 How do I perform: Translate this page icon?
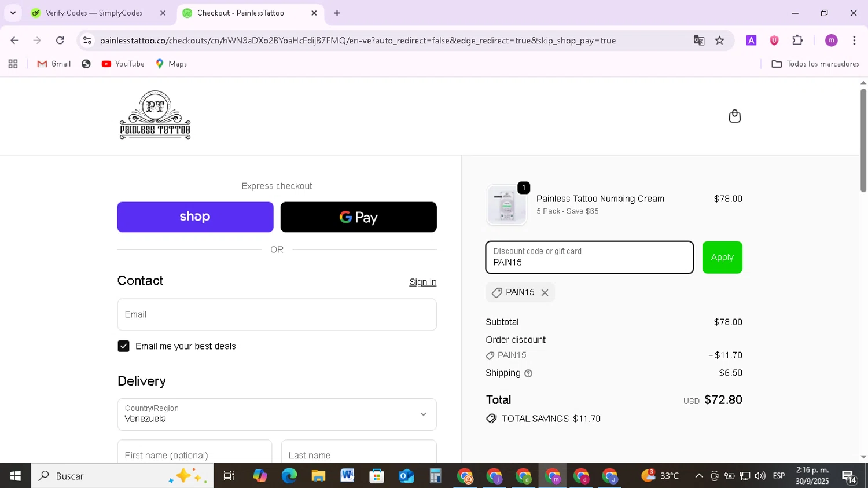[x=699, y=41]
